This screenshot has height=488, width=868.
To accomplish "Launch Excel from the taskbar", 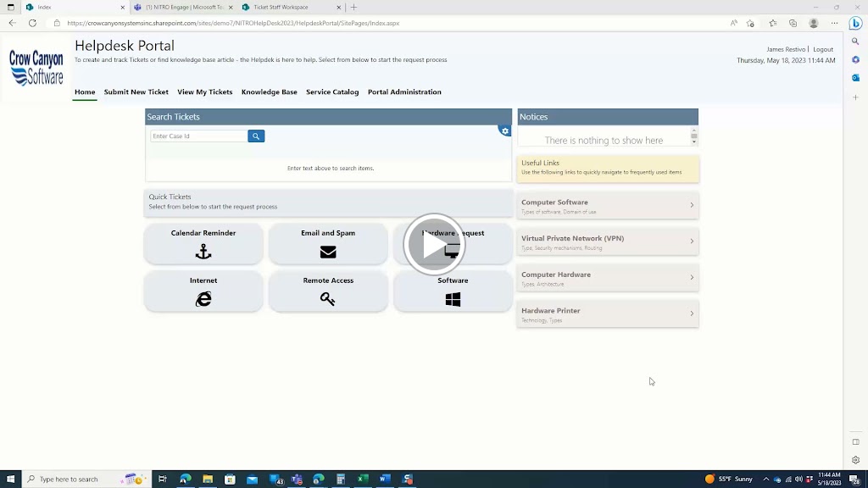I will (363, 480).
